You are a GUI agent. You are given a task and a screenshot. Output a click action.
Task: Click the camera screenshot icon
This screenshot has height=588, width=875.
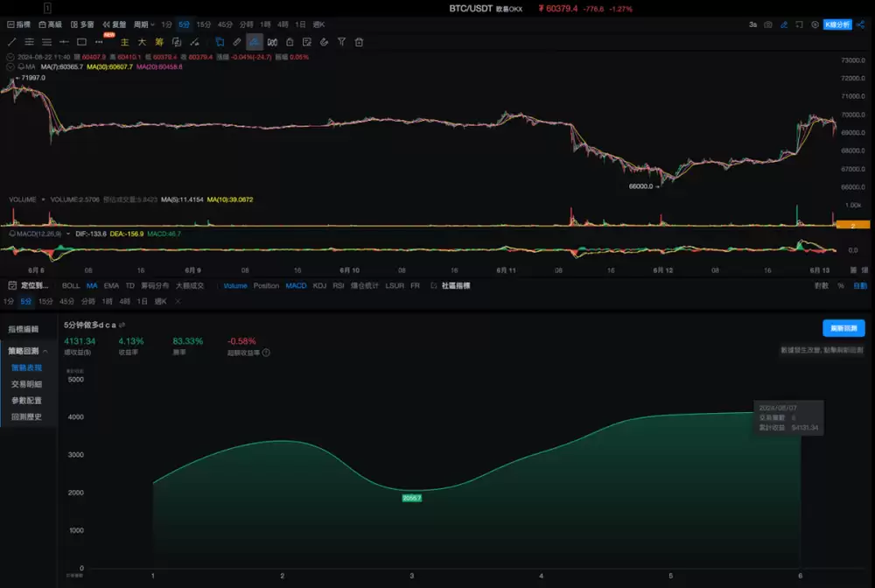768,24
